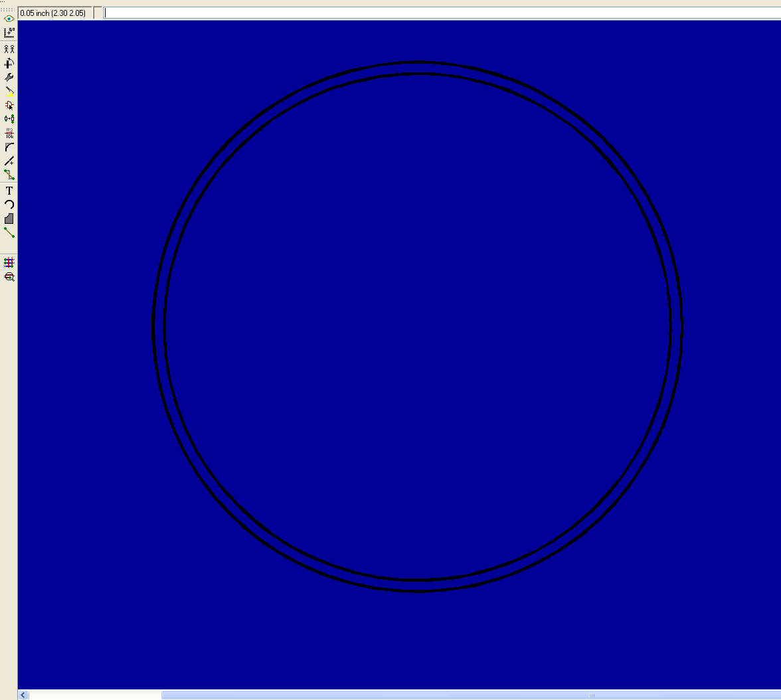
Task: Click the toolbar drag handle dots
Action: [x=8, y=9]
